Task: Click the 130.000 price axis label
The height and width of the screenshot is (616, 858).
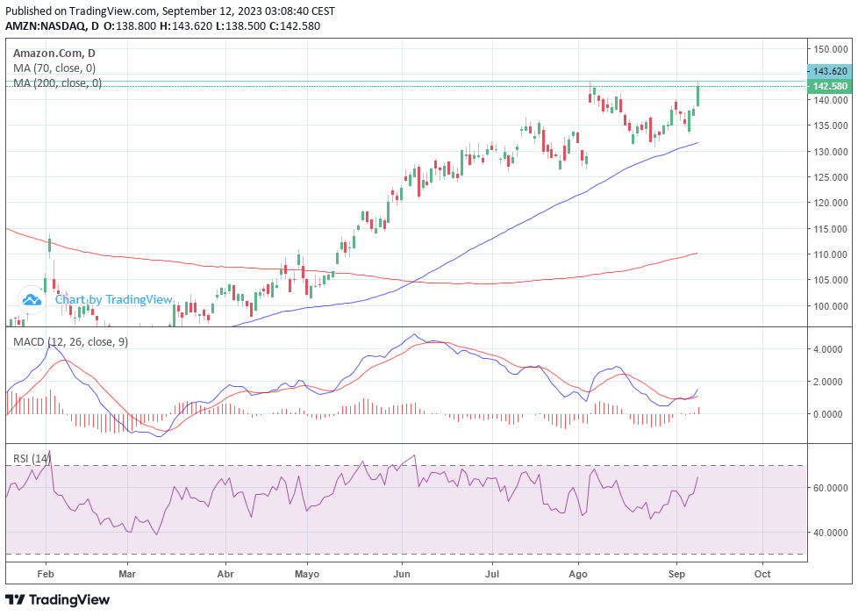Action: 831,152
